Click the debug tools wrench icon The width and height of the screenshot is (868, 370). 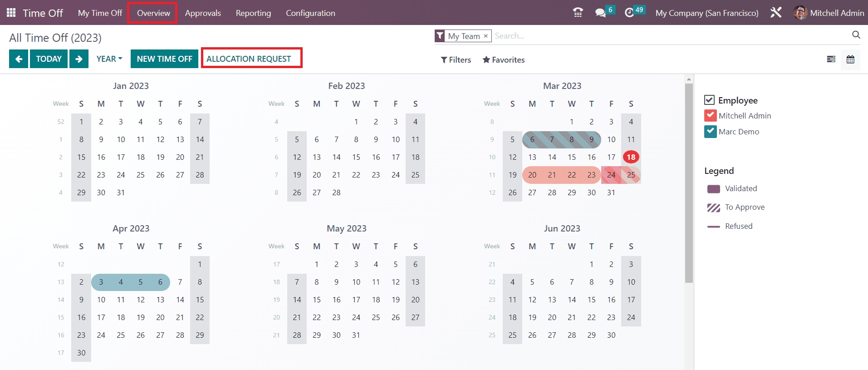(776, 13)
